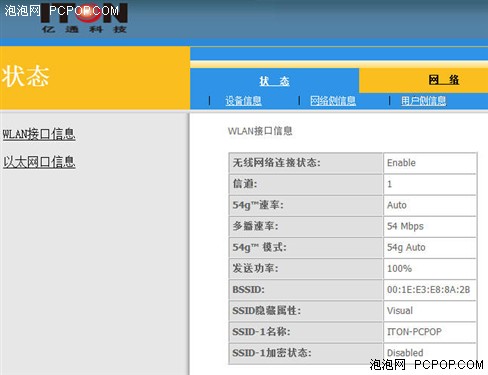
Task: Click the 54g速率 row label
Action: [x=258, y=205]
